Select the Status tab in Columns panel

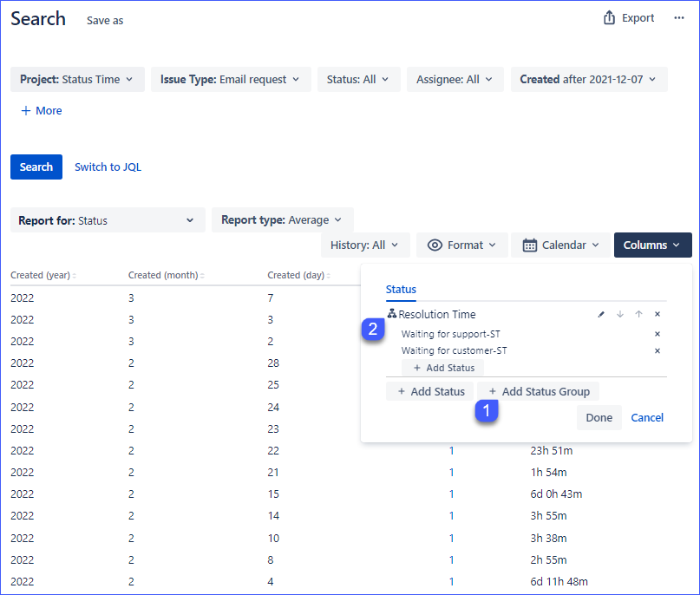point(401,290)
